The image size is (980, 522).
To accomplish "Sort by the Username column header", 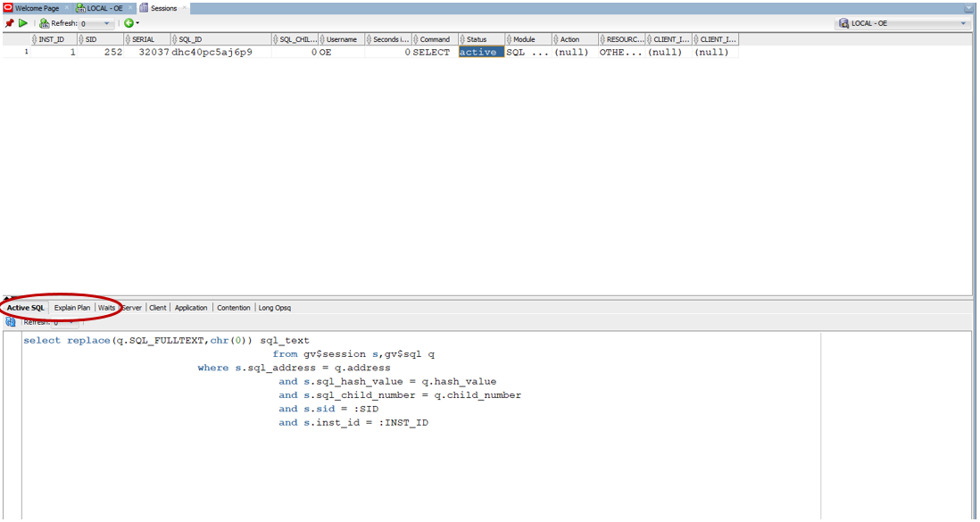I will tap(341, 39).
